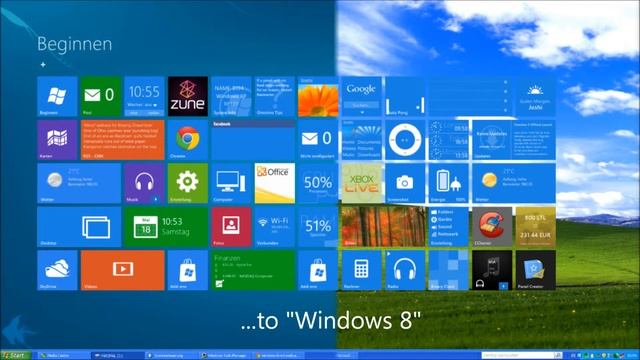Open the autumn forest Bilder tile
Image resolution: width=640 pixels, height=360 pixels.
tap(383, 227)
